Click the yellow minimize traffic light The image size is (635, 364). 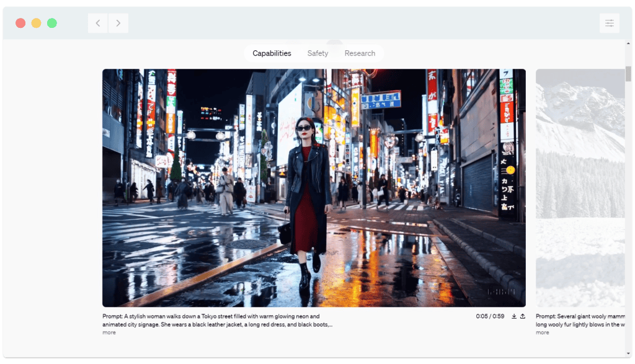pos(37,22)
